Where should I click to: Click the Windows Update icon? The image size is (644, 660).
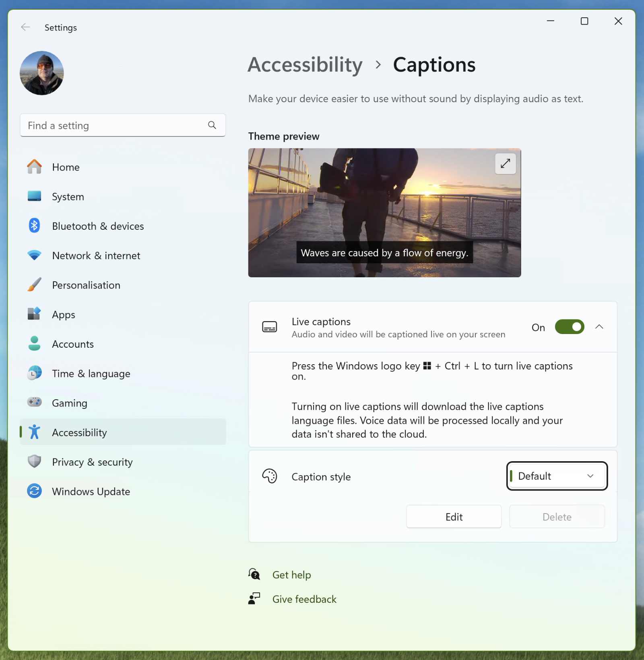coord(35,491)
